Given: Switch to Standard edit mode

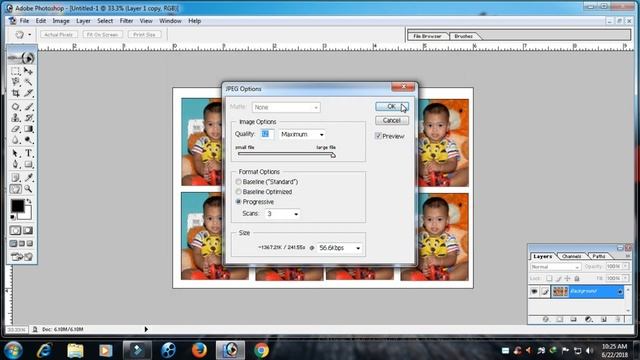Looking at the screenshot, I should (16, 231).
